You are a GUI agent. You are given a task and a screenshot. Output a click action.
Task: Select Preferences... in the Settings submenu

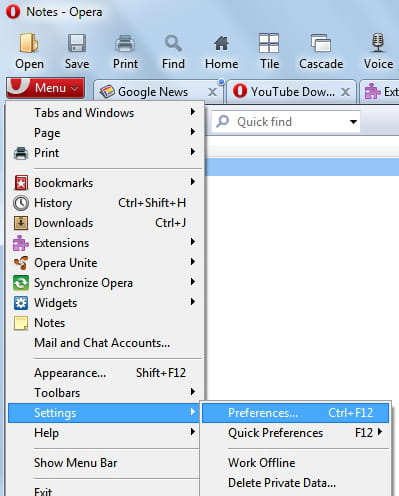(295, 413)
